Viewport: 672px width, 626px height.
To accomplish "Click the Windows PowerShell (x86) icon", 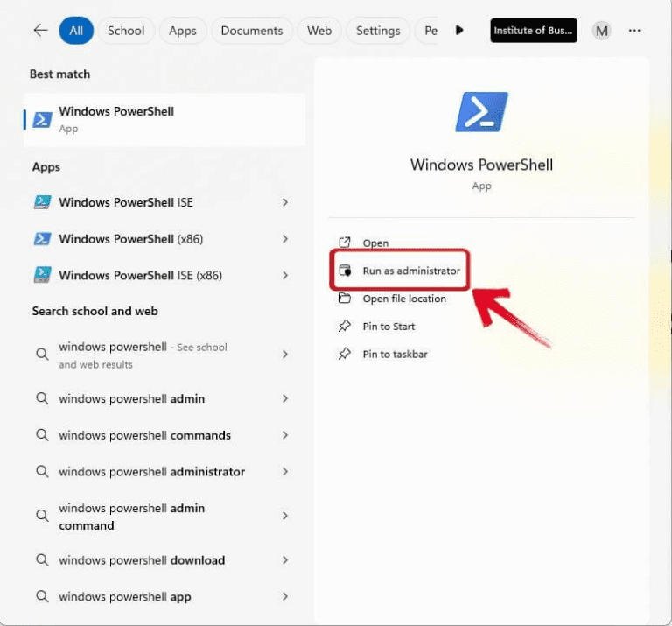I will pos(42,238).
